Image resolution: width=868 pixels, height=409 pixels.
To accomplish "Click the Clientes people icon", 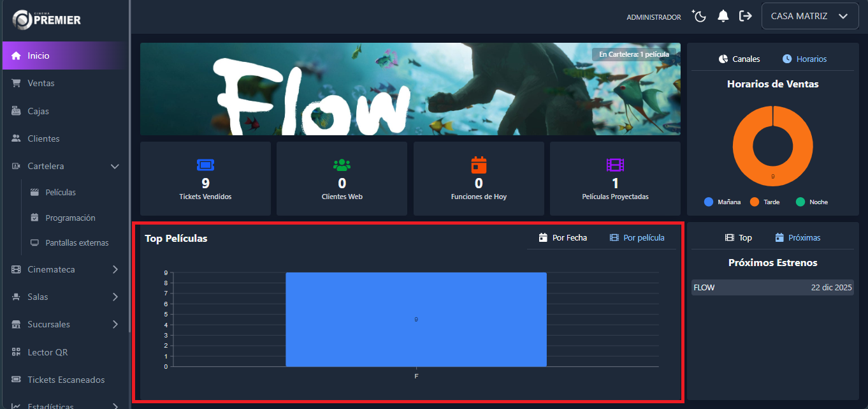I will click(17, 138).
